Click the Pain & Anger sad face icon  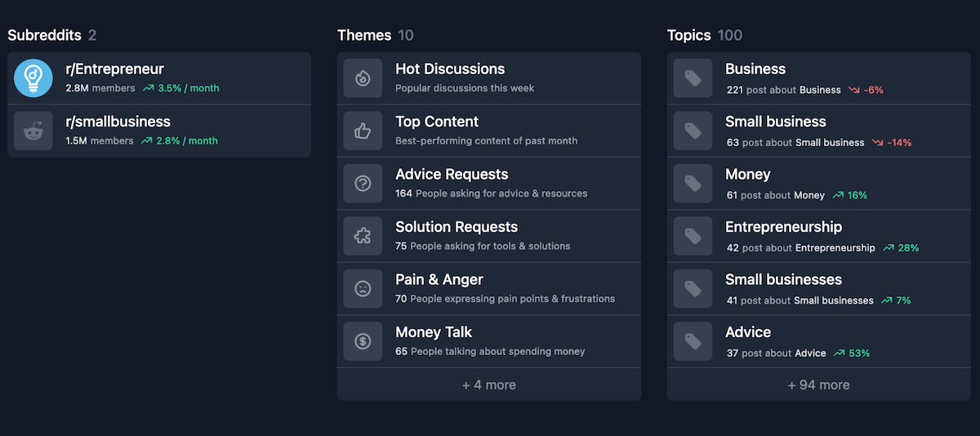363,288
